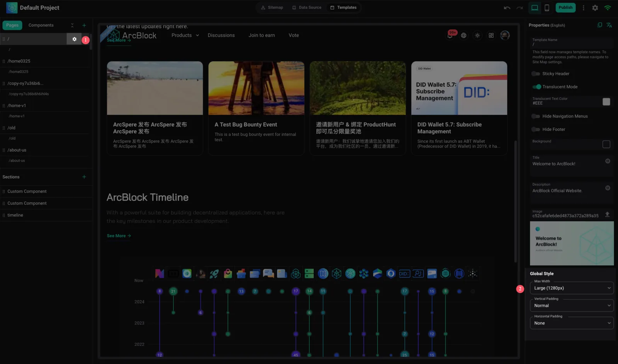This screenshot has height=364, width=618.
Task: Open project settings gear in top bar
Action: 595,8
